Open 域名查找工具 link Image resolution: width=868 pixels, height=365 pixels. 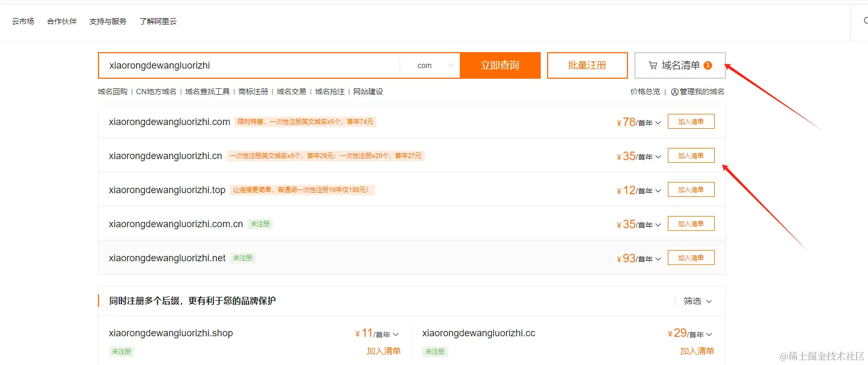coord(208,92)
